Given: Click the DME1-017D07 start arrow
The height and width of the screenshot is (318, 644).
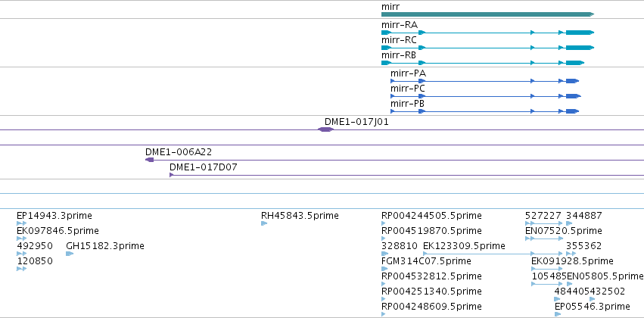Looking at the screenshot, I should point(172,175).
